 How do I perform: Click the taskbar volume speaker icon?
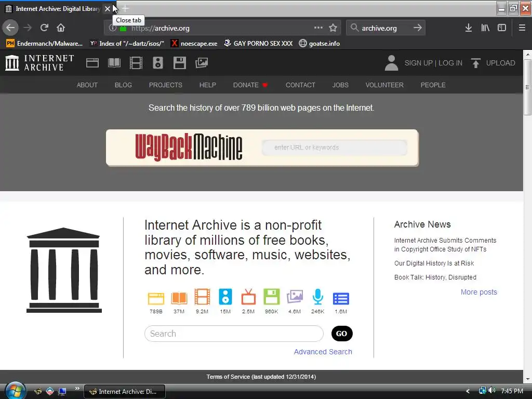491,391
